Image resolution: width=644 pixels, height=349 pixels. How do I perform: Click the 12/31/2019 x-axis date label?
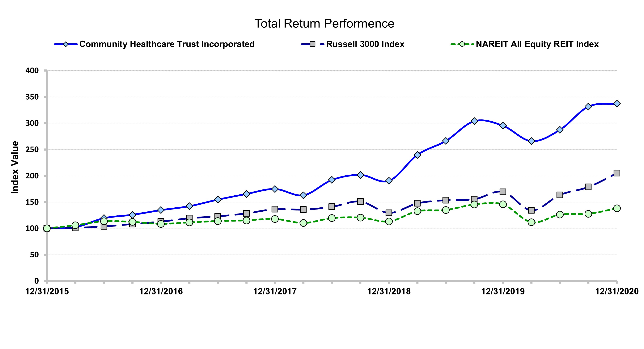[x=503, y=292]
